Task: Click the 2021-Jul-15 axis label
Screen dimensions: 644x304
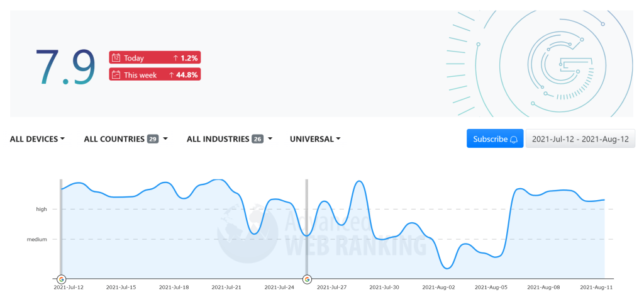Action: (x=121, y=287)
